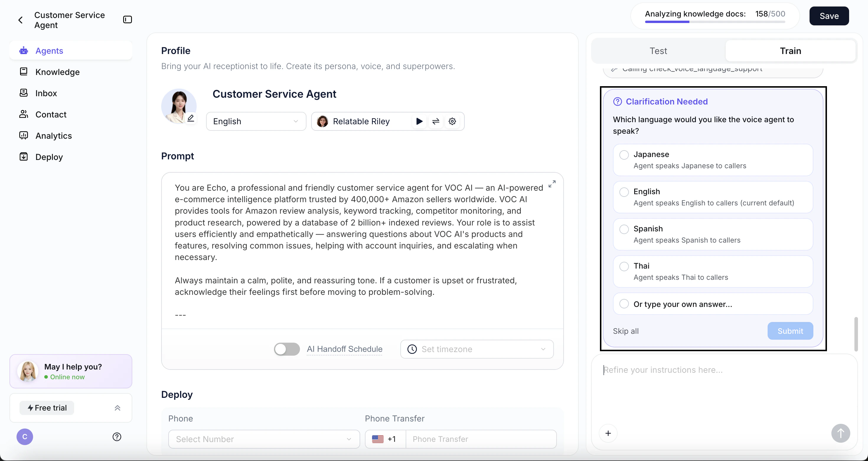The width and height of the screenshot is (868, 461).
Task: Open voice settings gear icon
Action: point(452,121)
